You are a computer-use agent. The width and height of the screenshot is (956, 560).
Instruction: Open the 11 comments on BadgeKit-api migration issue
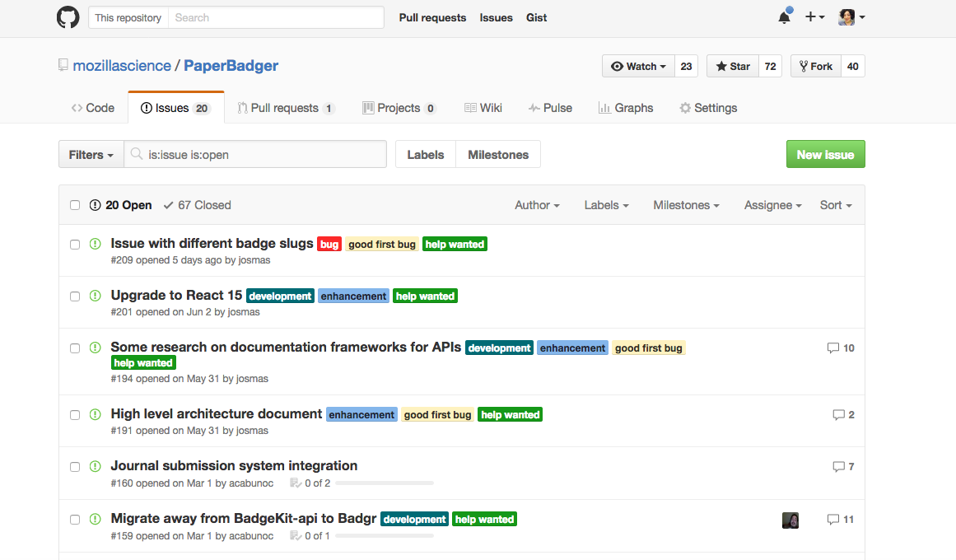tap(841, 519)
